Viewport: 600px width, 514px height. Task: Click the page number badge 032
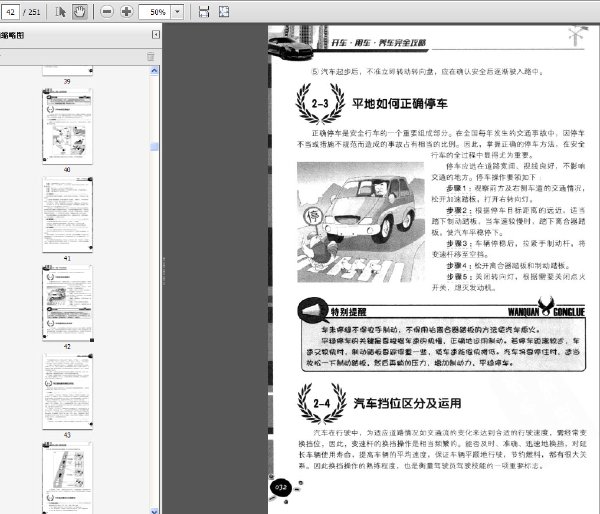280,488
